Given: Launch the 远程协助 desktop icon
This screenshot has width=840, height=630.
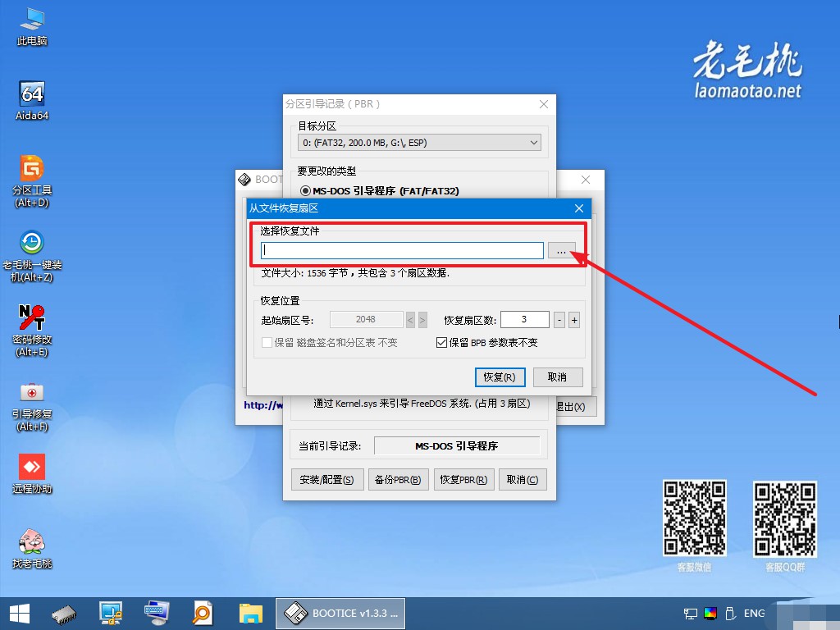Looking at the screenshot, I should 32,474.
